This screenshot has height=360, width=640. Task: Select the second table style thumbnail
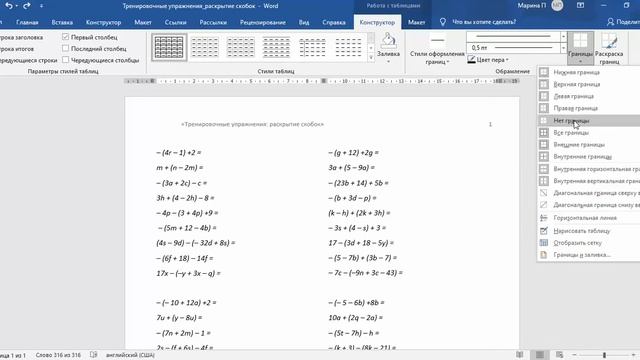(x=205, y=47)
